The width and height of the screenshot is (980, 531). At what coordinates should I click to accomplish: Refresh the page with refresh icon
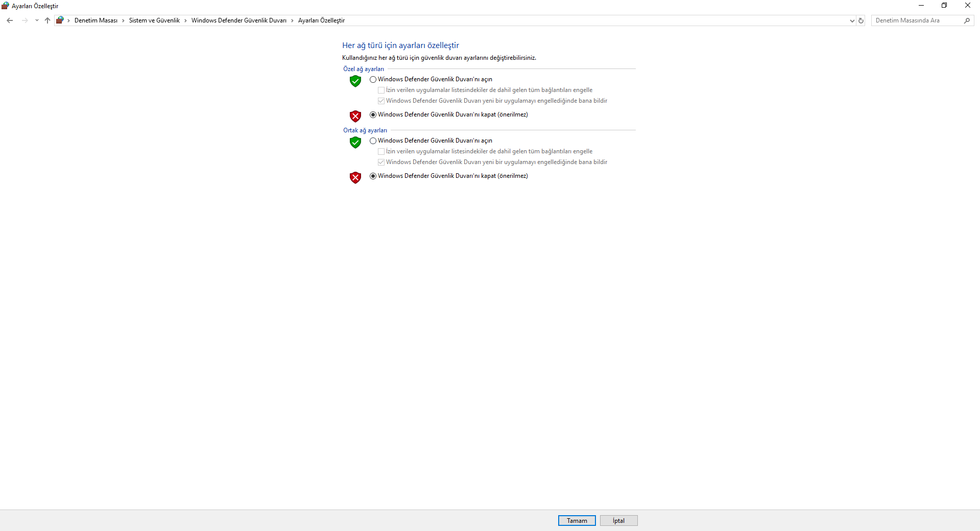(x=861, y=21)
